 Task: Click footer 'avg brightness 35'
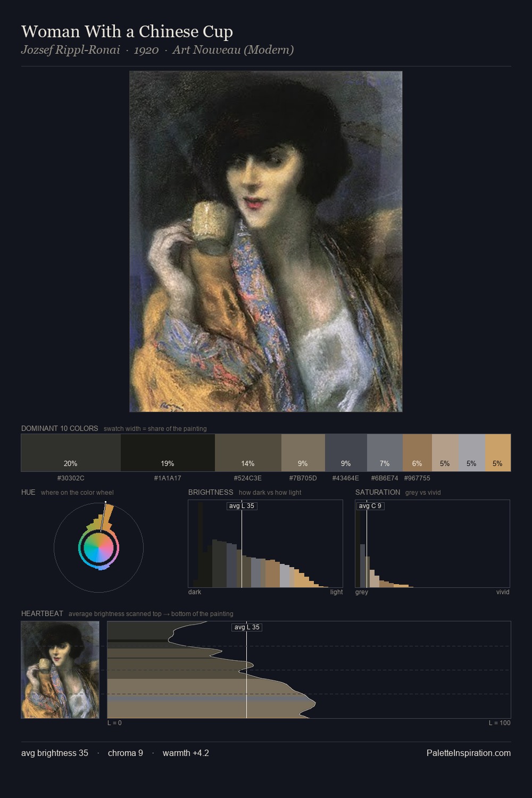click(55, 753)
